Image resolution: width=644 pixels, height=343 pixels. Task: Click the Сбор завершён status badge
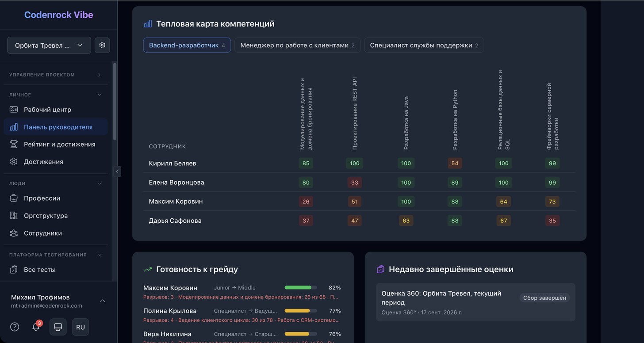[x=544, y=297]
